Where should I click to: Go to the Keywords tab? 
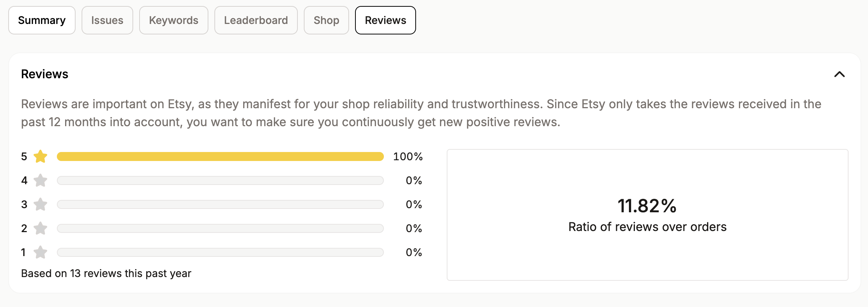click(x=174, y=20)
